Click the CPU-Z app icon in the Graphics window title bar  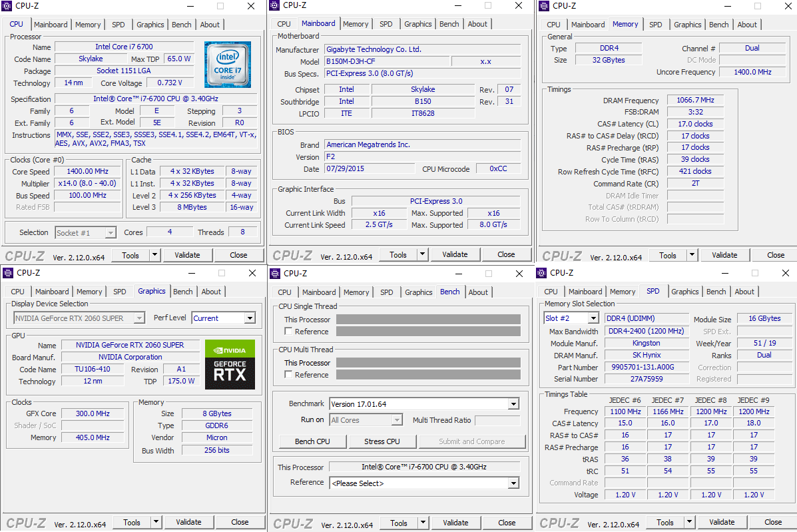(8, 273)
